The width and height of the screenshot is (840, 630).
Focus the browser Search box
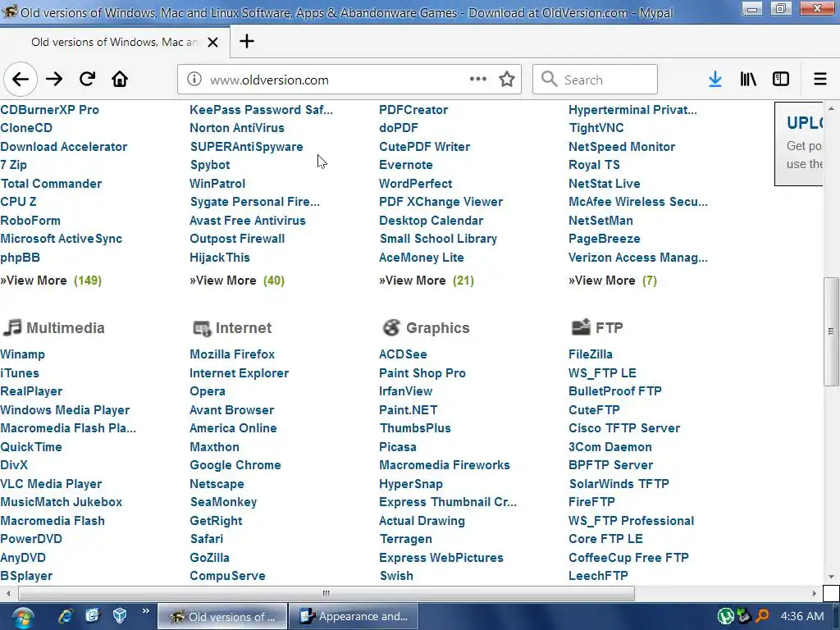(x=595, y=80)
